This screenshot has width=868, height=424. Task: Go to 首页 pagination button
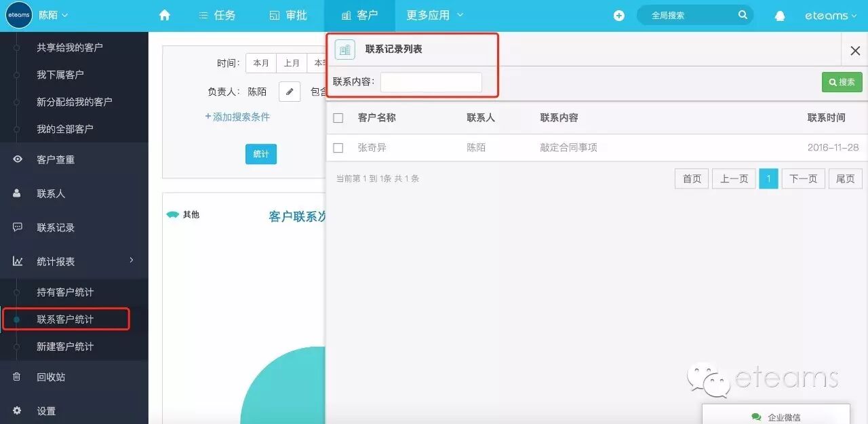[x=692, y=179]
